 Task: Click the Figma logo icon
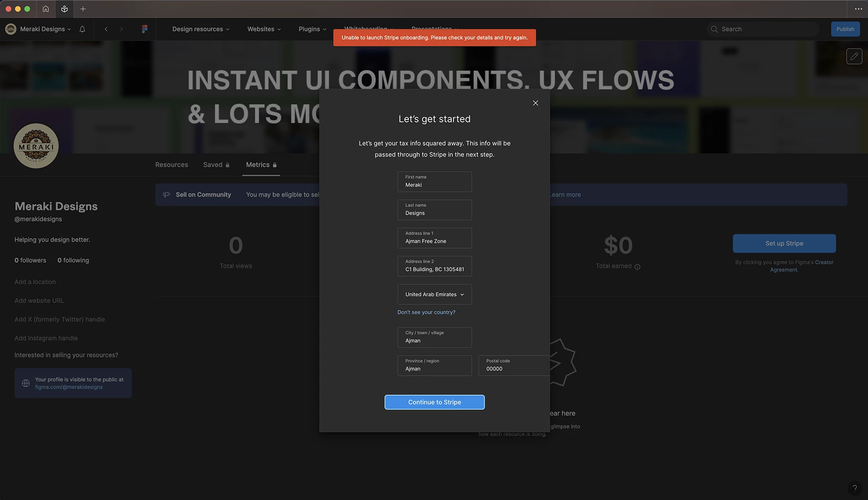click(x=145, y=29)
